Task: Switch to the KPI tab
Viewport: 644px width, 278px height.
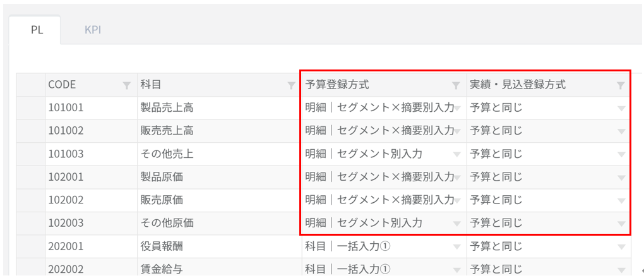Action: click(93, 30)
